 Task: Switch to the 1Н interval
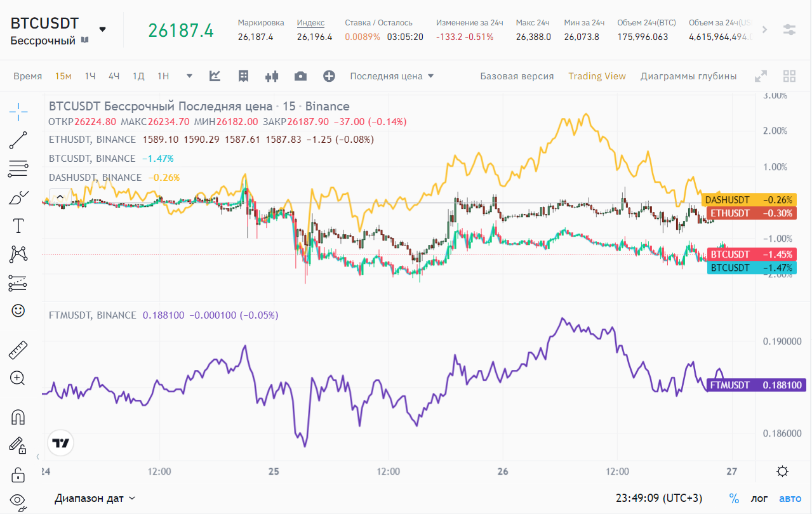[x=163, y=76]
